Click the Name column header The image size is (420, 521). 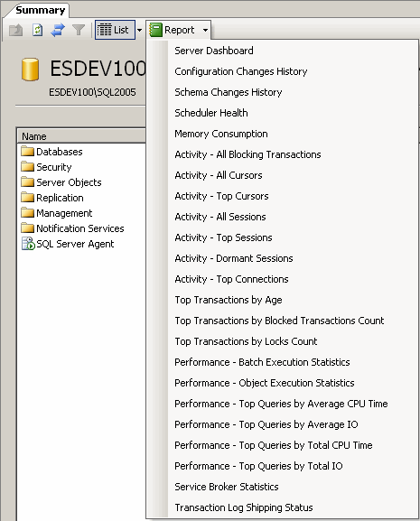coord(81,136)
